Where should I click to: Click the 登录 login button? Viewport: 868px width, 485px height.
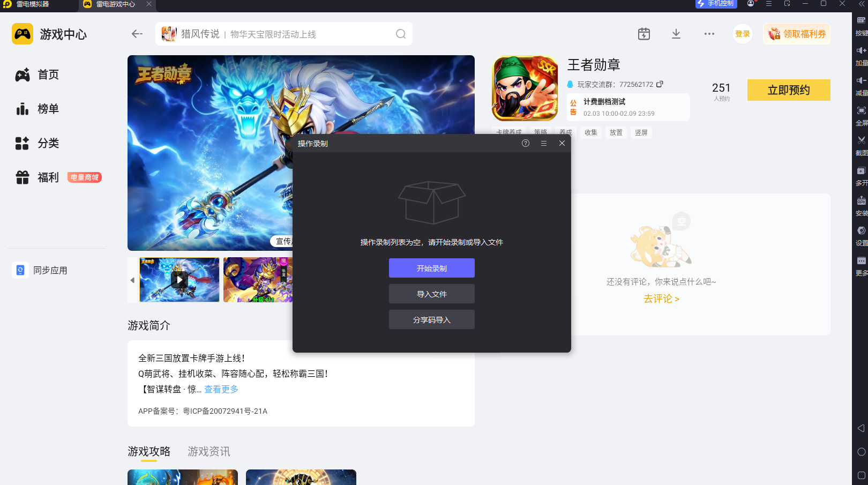743,34
